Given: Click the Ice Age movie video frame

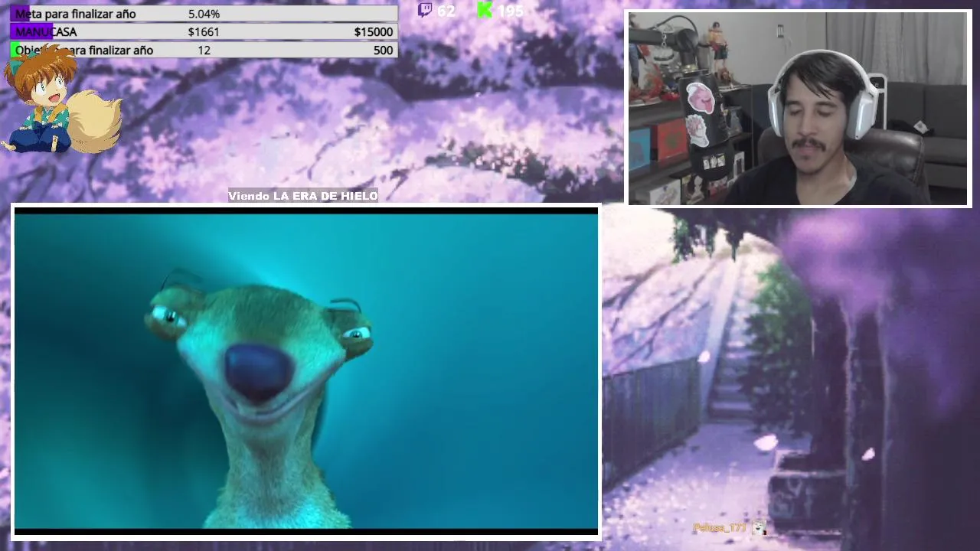Looking at the screenshot, I should 306,371.
